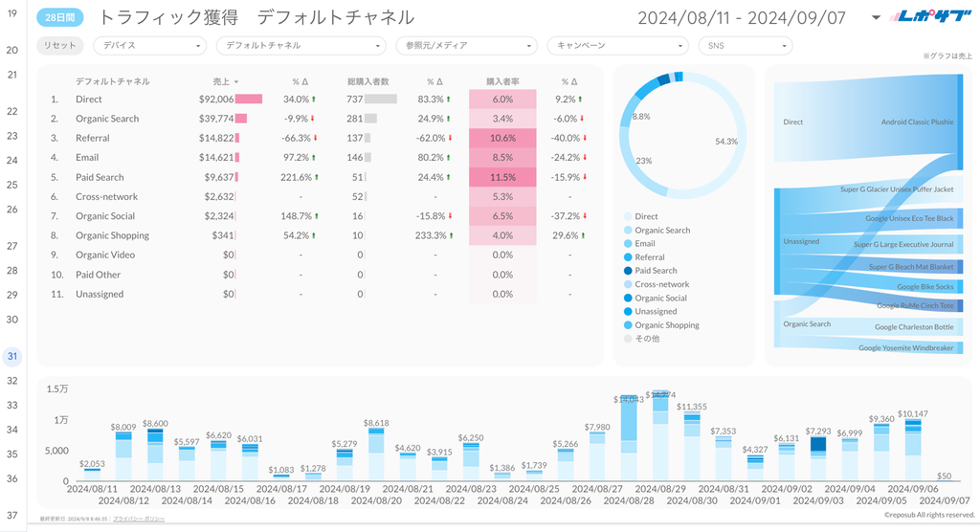
Task: Open the SNS filter dropdown
Action: pyautogui.click(x=745, y=45)
